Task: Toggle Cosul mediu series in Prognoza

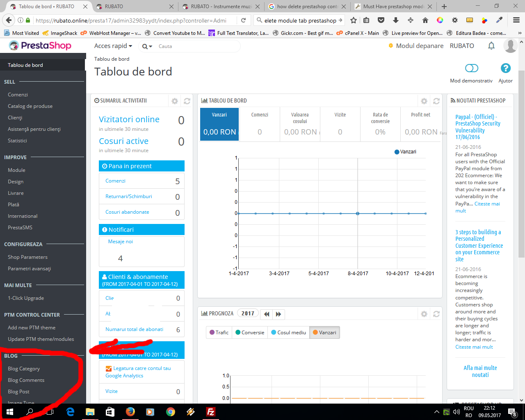Action: (x=289, y=333)
